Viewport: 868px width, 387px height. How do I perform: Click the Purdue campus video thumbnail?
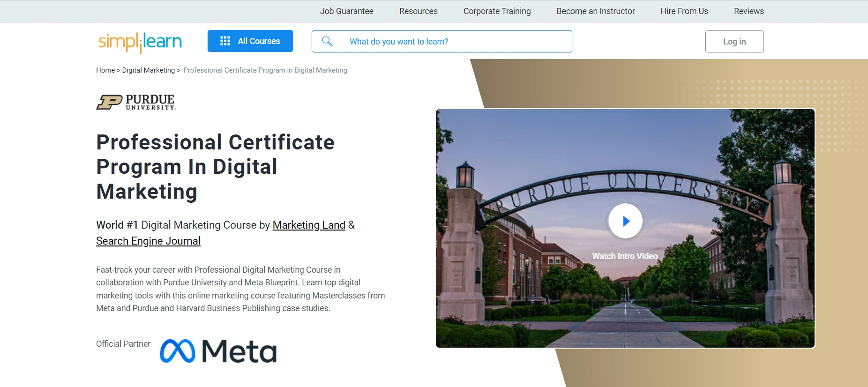pos(625,228)
